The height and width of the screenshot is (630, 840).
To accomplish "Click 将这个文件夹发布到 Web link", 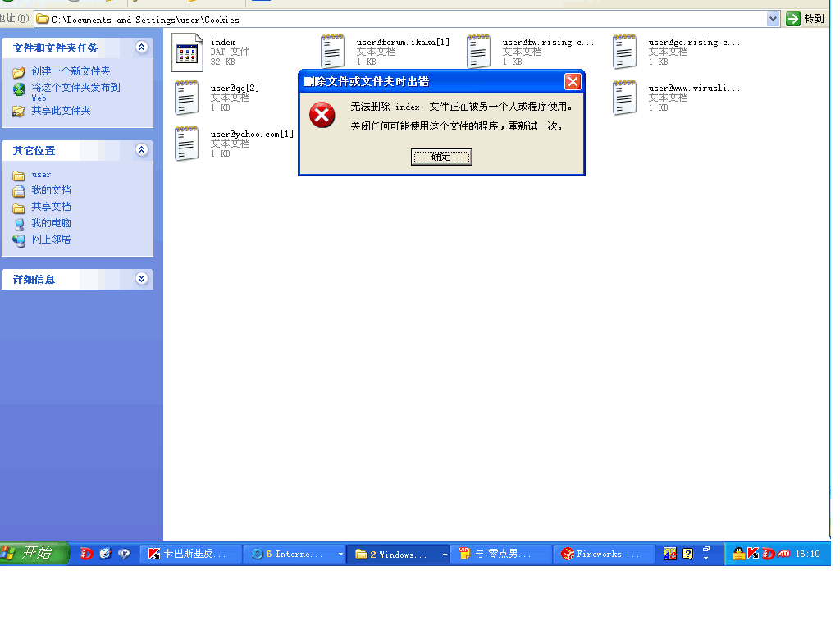I will (x=75, y=92).
